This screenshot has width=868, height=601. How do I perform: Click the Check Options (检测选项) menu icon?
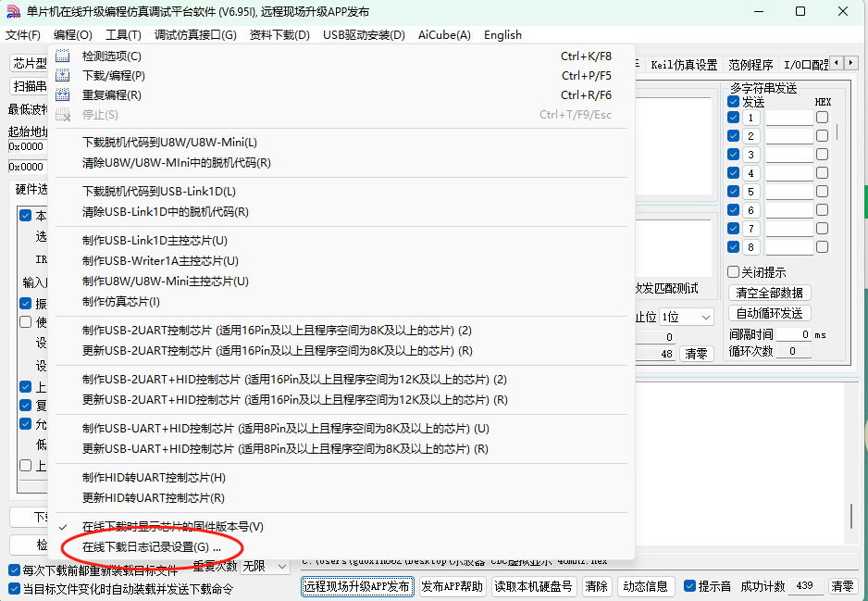pyautogui.click(x=63, y=56)
